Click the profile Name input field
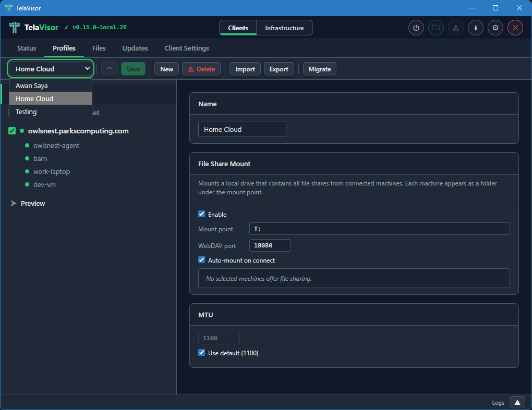 tap(242, 129)
